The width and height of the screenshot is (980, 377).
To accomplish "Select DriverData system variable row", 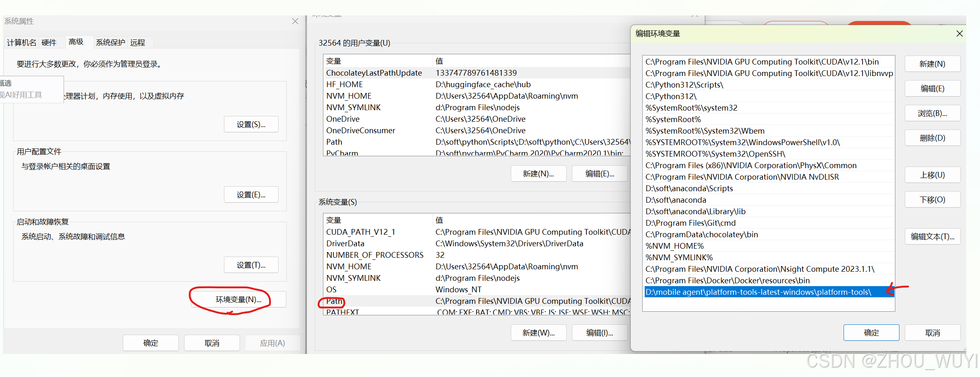I will pos(477,243).
